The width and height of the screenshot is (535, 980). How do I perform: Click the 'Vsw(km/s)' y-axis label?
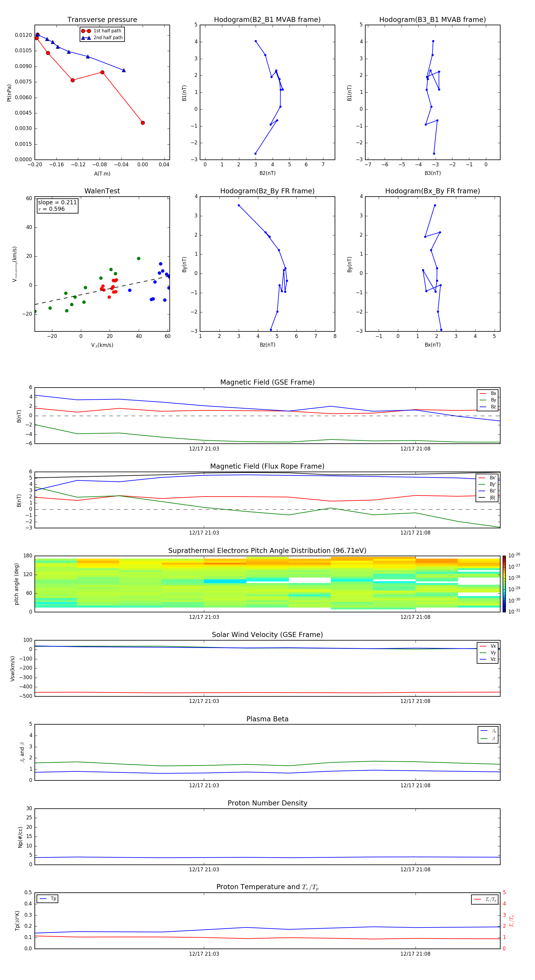[x=12, y=668]
